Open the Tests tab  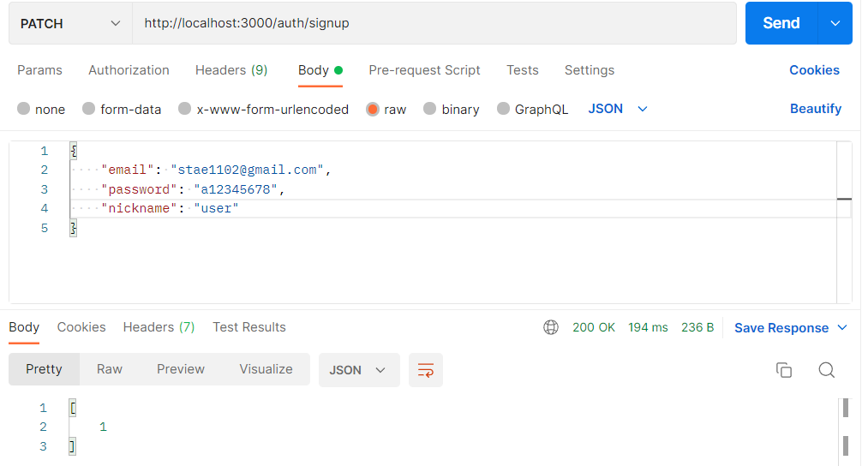(523, 70)
